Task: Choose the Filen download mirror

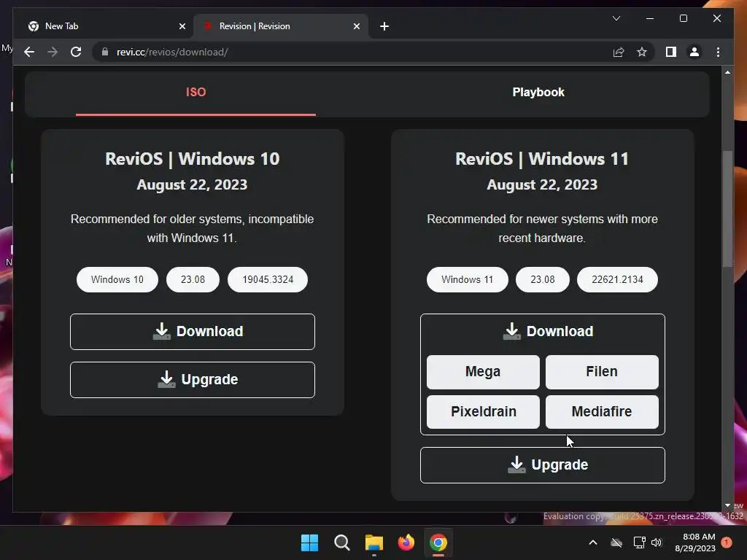Action: (602, 372)
